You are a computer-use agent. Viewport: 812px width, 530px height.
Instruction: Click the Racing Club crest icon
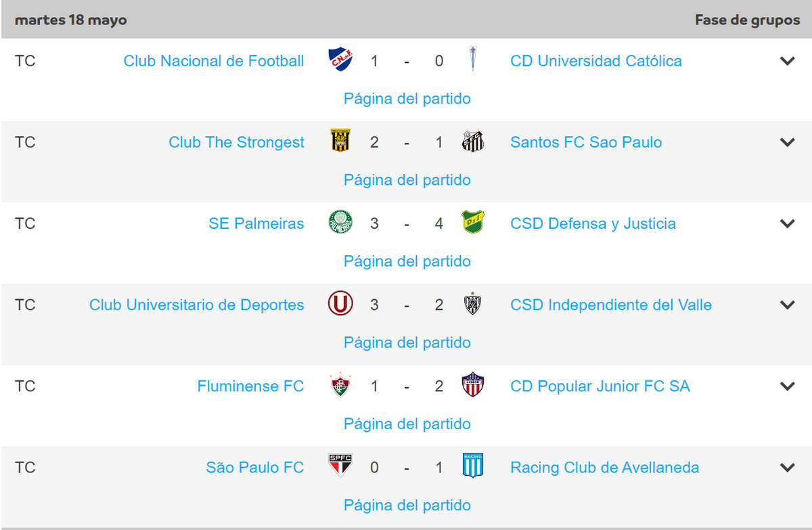click(x=472, y=466)
